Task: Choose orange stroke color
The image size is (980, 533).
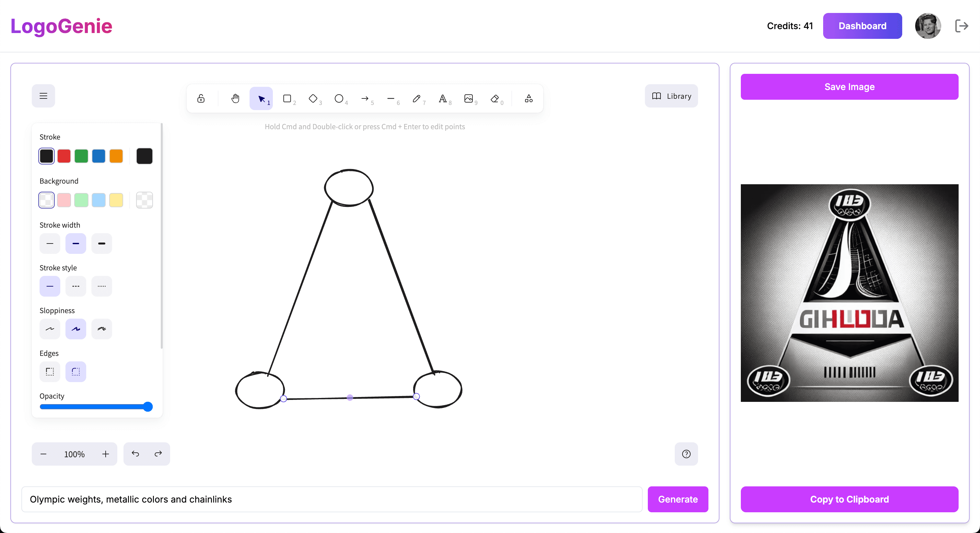Action: coord(116,156)
